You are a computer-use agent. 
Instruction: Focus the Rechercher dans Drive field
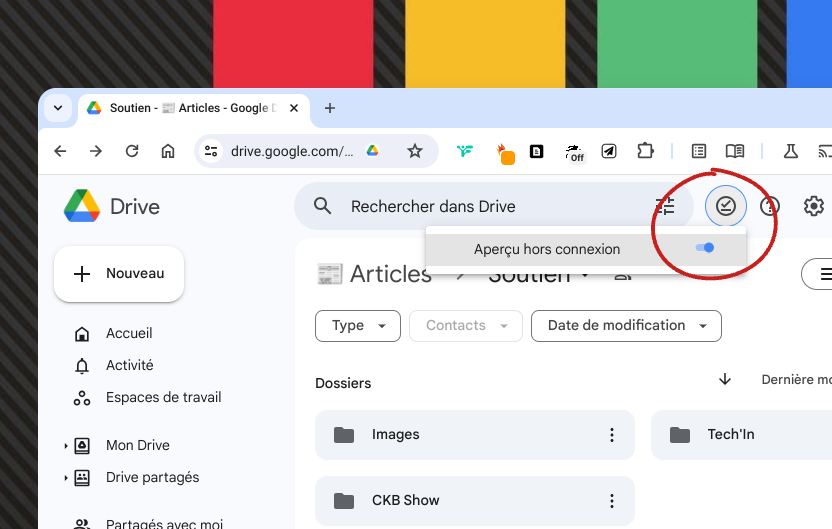point(493,206)
